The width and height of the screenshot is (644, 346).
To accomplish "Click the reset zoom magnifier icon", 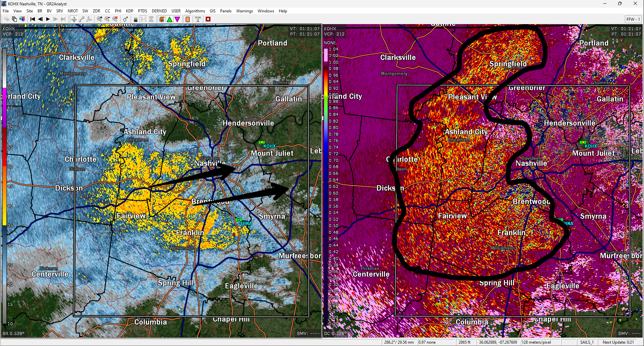I will (x=115, y=19).
